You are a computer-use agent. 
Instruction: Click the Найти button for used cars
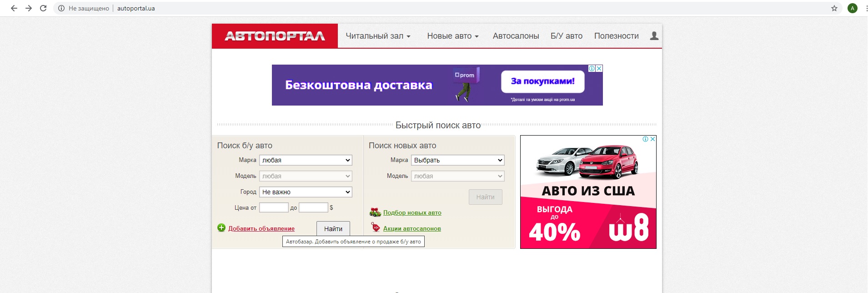[333, 228]
